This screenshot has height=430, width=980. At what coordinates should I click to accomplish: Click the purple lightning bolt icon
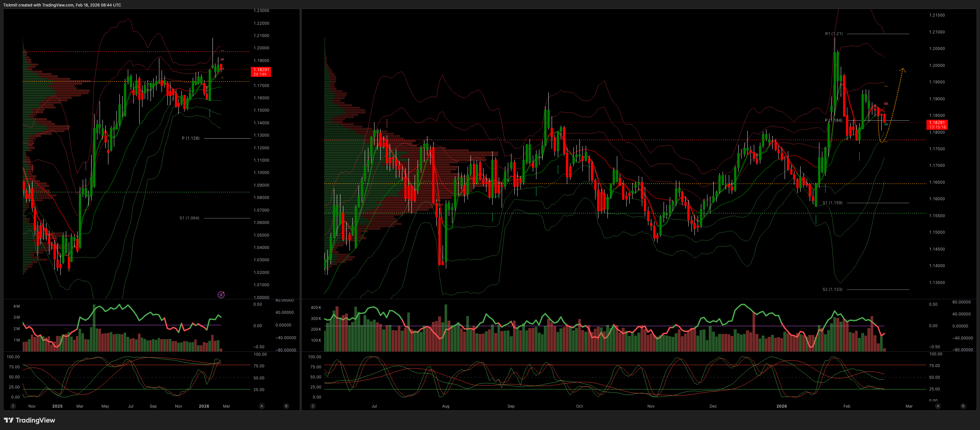(221, 295)
